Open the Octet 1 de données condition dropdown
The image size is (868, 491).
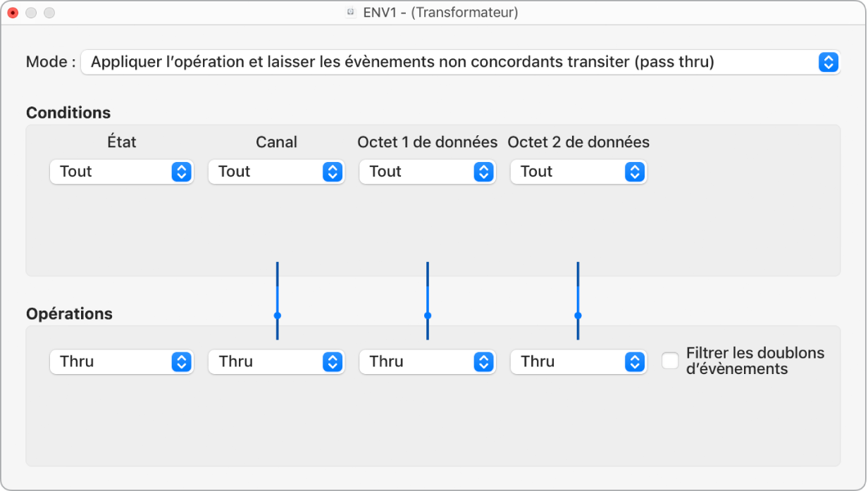point(427,172)
